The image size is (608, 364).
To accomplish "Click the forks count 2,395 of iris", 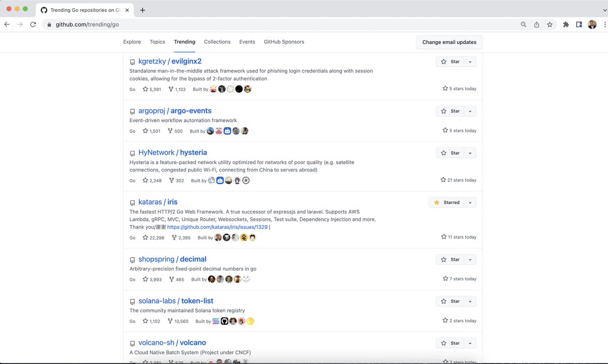I will [x=181, y=237].
